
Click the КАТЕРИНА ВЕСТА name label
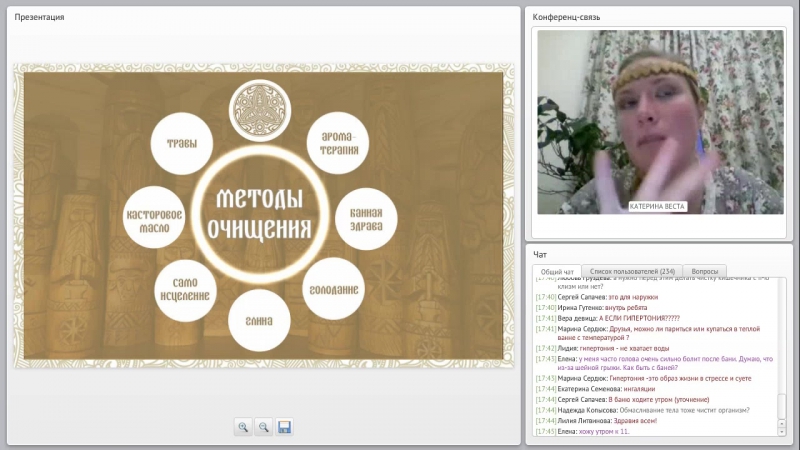[657, 206]
